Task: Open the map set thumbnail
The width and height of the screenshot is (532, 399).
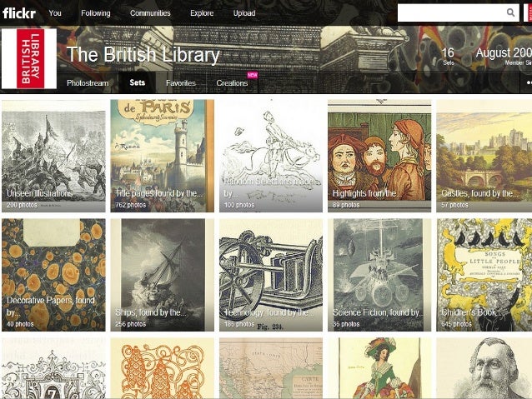Action: coord(271,368)
